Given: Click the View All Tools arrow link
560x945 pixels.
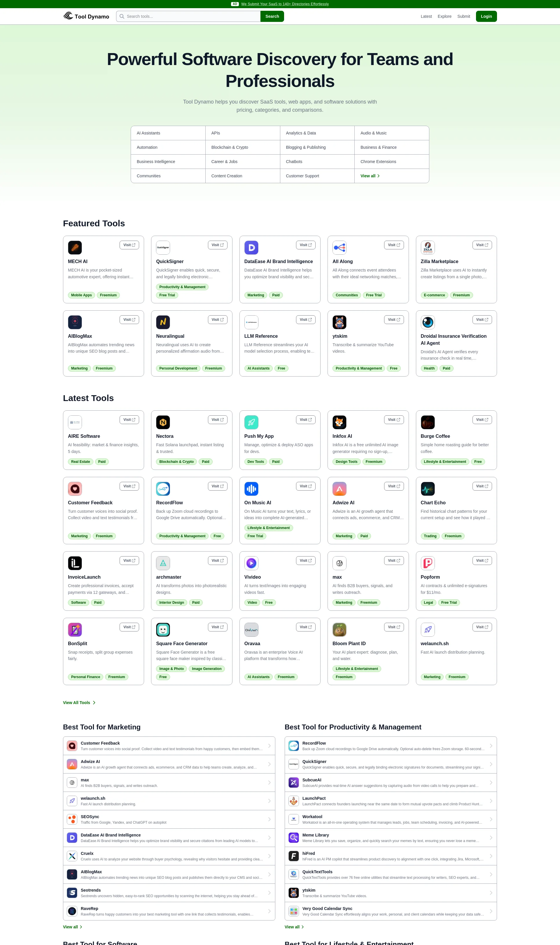Looking at the screenshot, I should [x=79, y=702].
